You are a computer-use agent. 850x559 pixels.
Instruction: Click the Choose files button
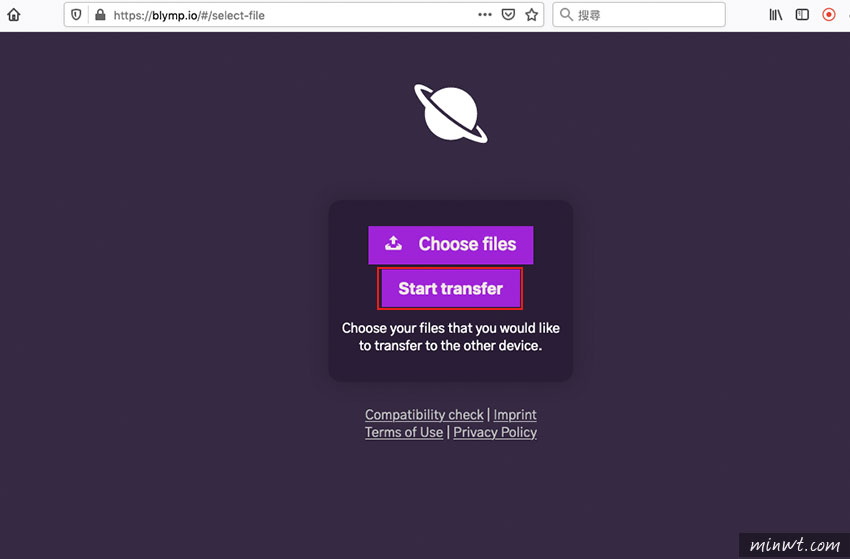pos(450,245)
